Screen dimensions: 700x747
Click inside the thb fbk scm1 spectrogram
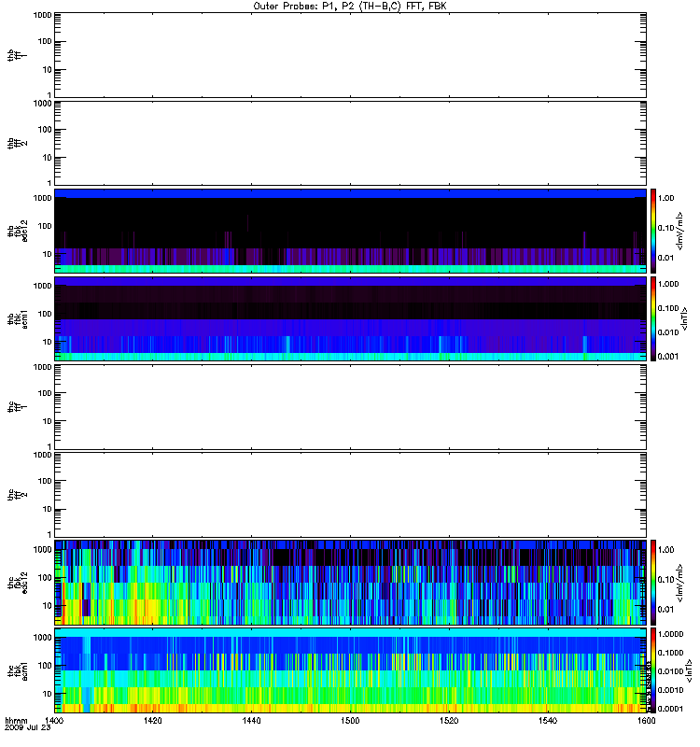(350, 318)
